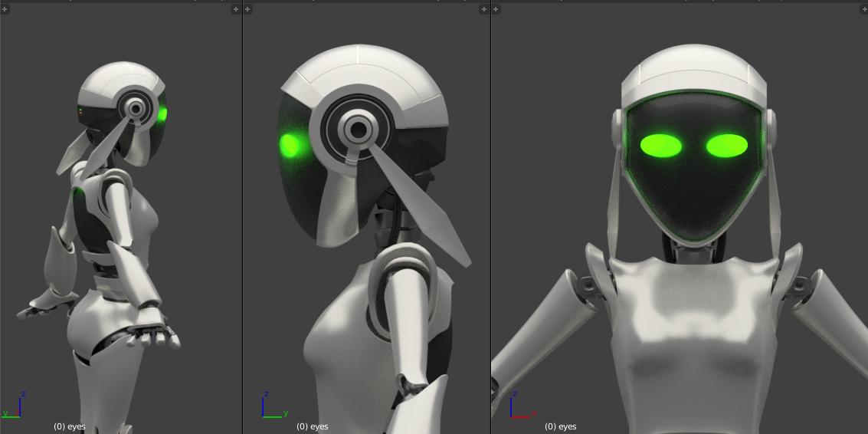Click the circular ear hub in left viewport
868x434 pixels.
click(136, 108)
